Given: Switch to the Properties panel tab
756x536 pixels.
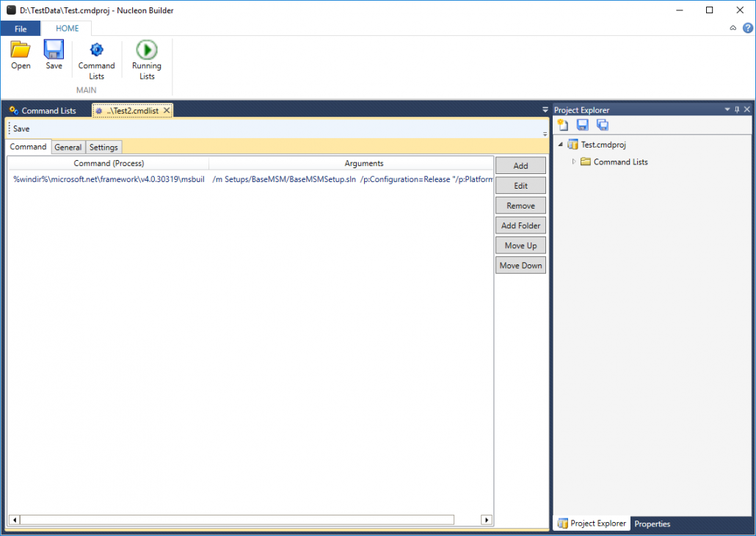Looking at the screenshot, I should pyautogui.click(x=652, y=524).
